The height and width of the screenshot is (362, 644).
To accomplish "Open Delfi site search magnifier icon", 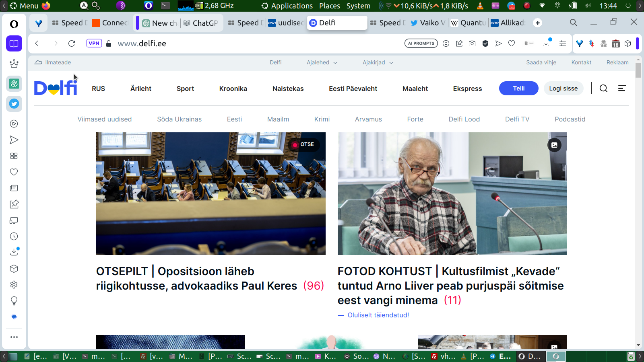I will click(x=603, y=88).
